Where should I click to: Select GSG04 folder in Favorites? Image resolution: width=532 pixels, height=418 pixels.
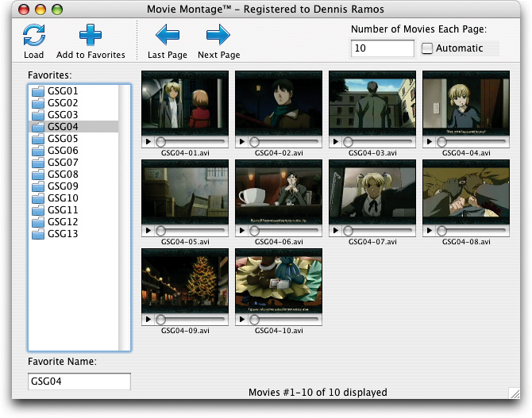(73, 126)
